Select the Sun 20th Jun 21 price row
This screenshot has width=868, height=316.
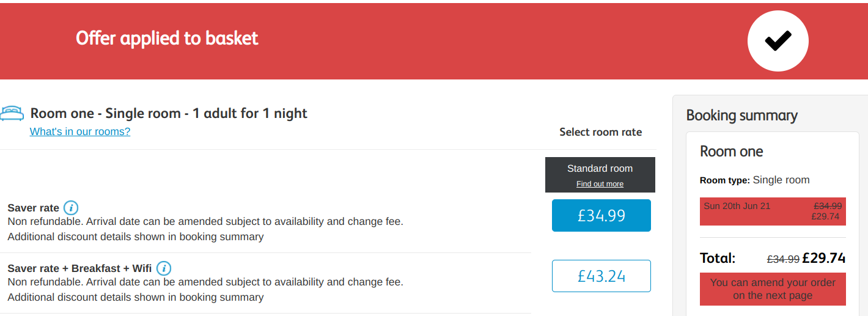point(772,211)
